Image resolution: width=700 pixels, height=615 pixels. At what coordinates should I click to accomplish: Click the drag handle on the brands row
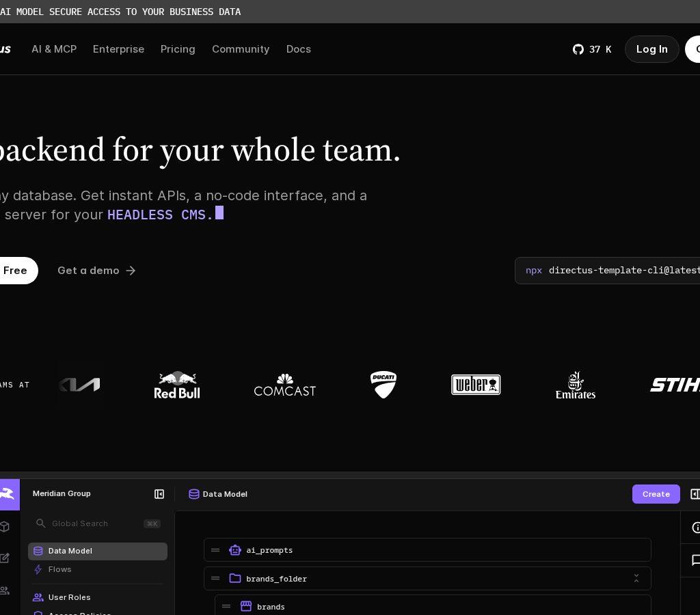pyautogui.click(x=226, y=607)
